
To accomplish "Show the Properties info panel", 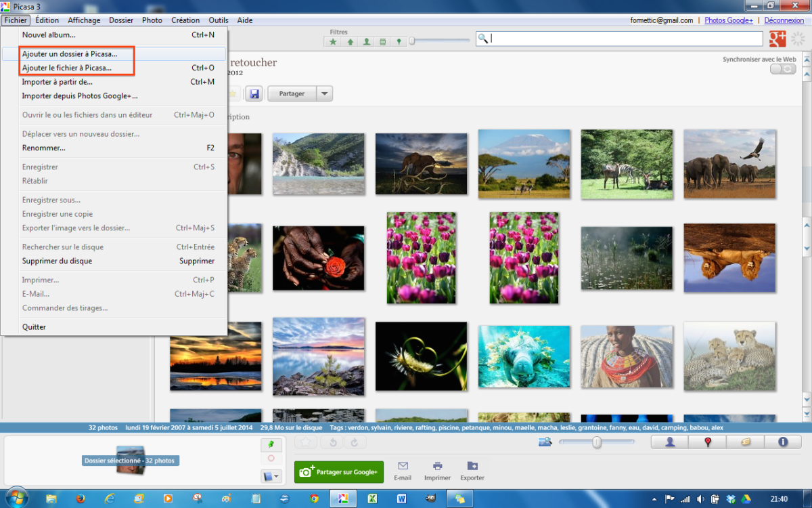I will pos(783,442).
